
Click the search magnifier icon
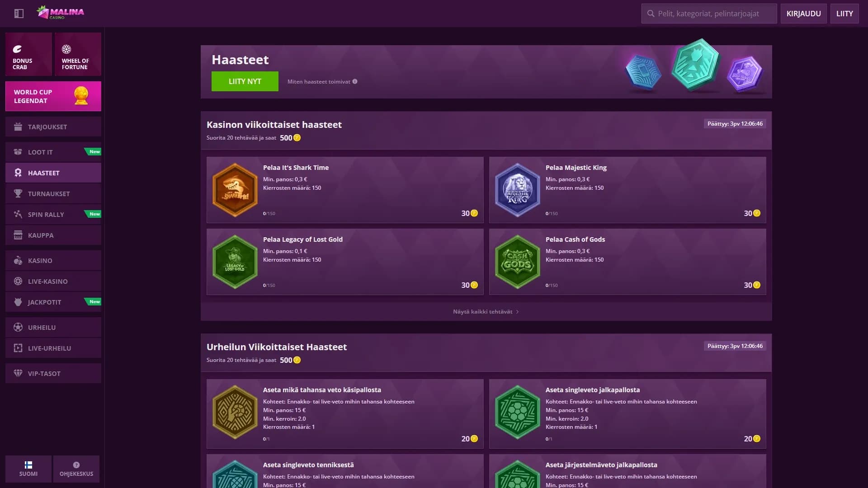(651, 14)
